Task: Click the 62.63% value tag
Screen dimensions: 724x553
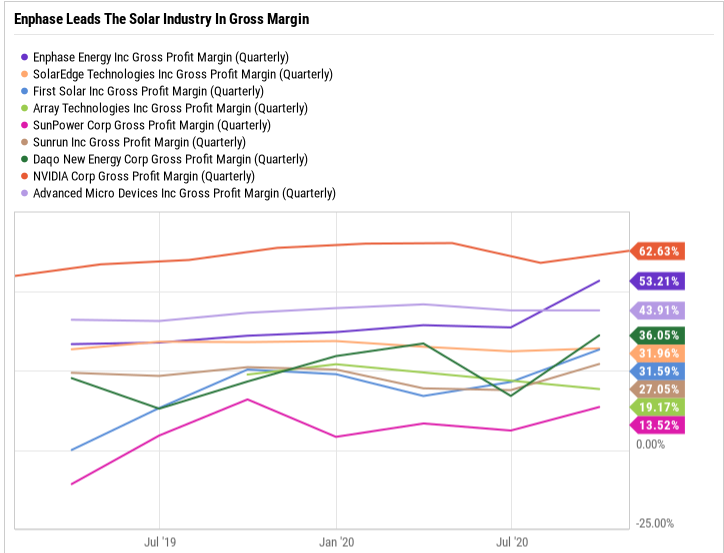Action: 658,251
